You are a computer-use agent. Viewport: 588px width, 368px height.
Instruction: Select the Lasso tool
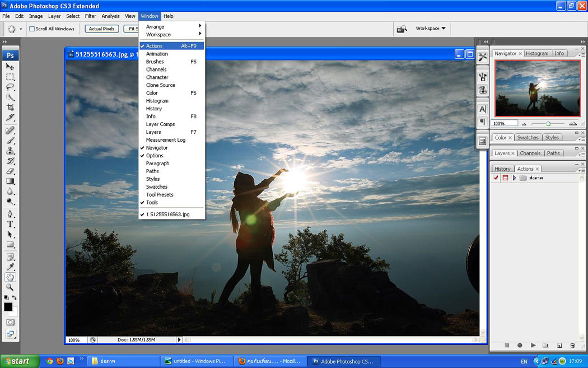[10, 87]
